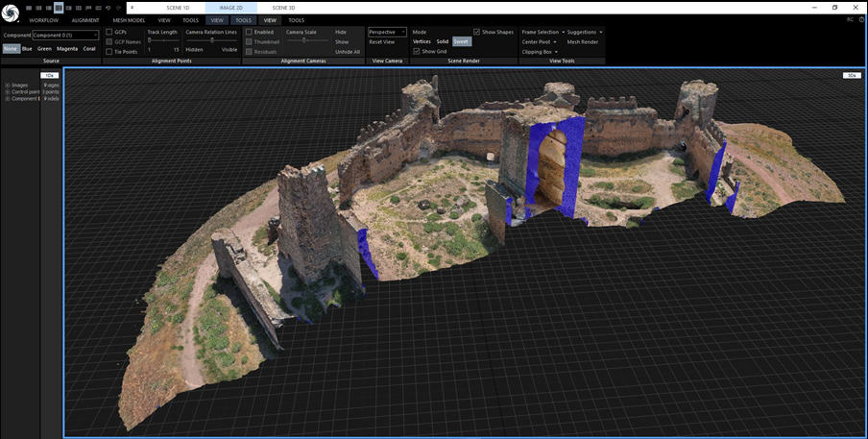Screen dimensions: 868x439
Task: Click the Reset View button
Action: pyautogui.click(x=382, y=42)
